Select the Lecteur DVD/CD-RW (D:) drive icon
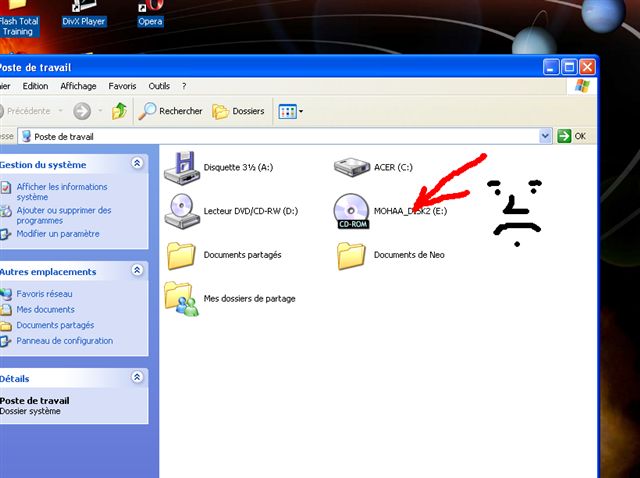Viewport: 640px width, 478px height. (182, 211)
